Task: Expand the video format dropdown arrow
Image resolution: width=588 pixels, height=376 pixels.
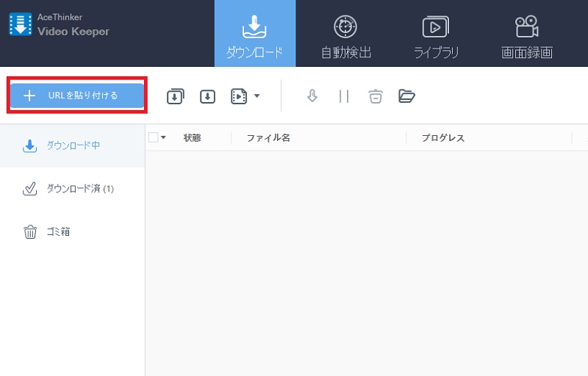Action: click(x=257, y=96)
